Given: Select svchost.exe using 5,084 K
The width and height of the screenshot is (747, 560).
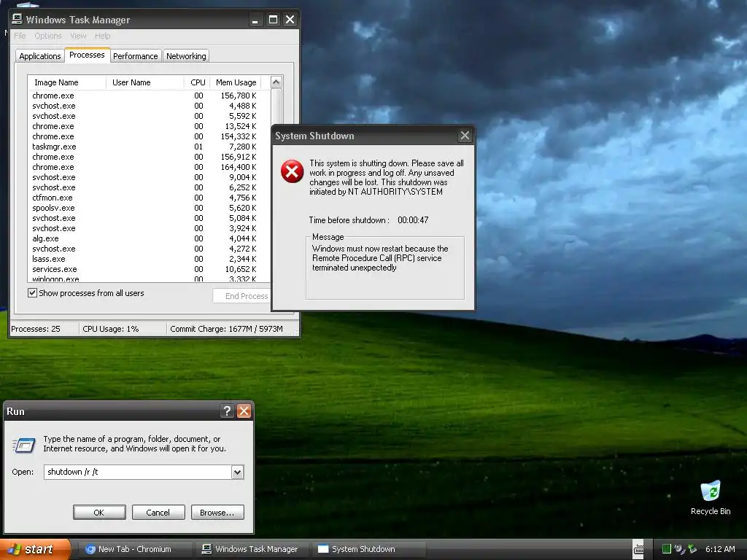Looking at the screenshot, I should [x=144, y=218].
